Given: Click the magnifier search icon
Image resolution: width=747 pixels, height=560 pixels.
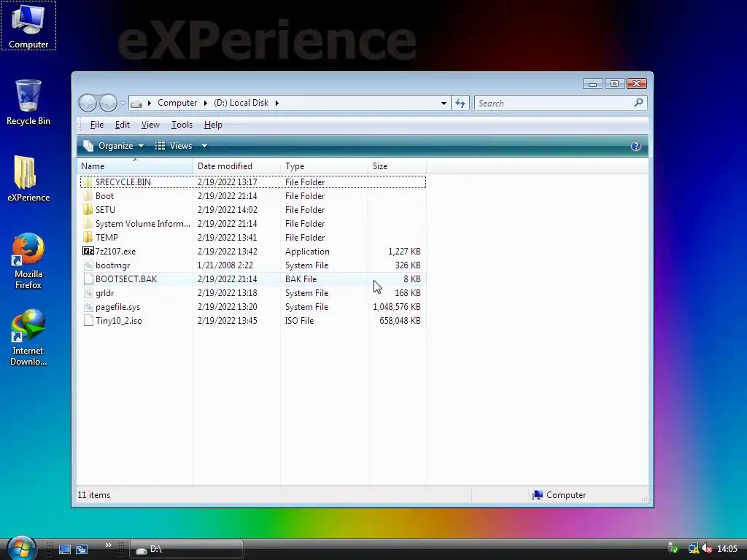Looking at the screenshot, I should pyautogui.click(x=638, y=102).
